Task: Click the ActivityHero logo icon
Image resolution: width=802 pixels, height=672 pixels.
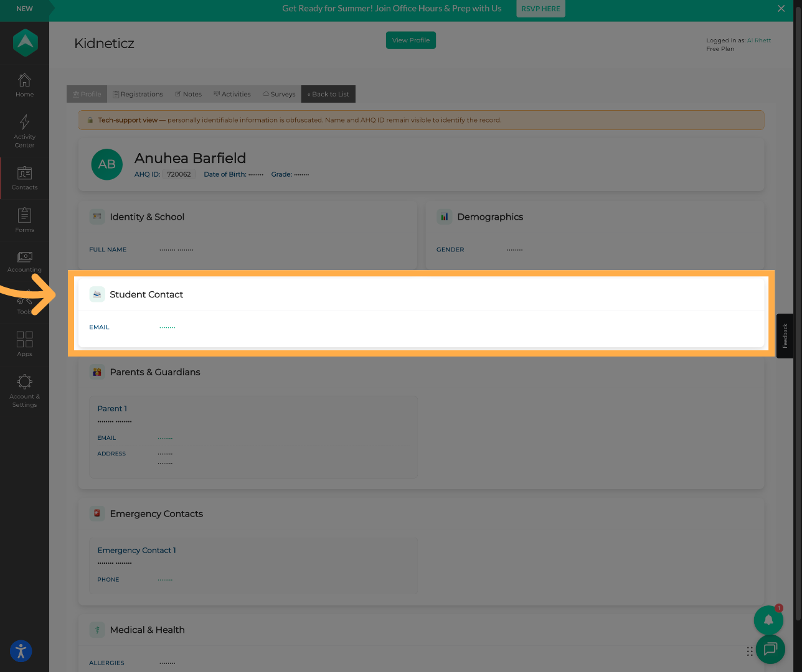Action: 25,42
